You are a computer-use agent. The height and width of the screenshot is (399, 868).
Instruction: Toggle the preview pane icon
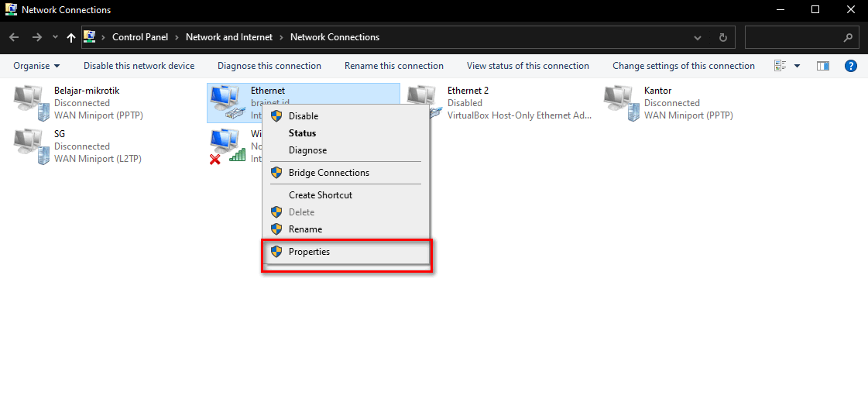tap(823, 66)
